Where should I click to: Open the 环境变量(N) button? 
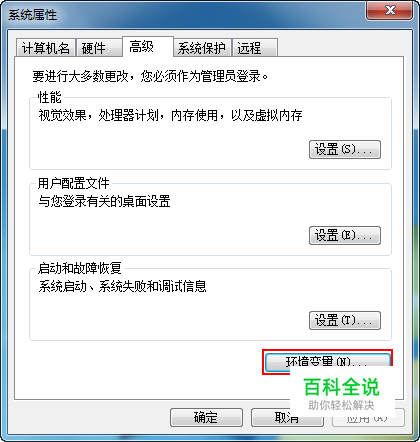coord(327,361)
